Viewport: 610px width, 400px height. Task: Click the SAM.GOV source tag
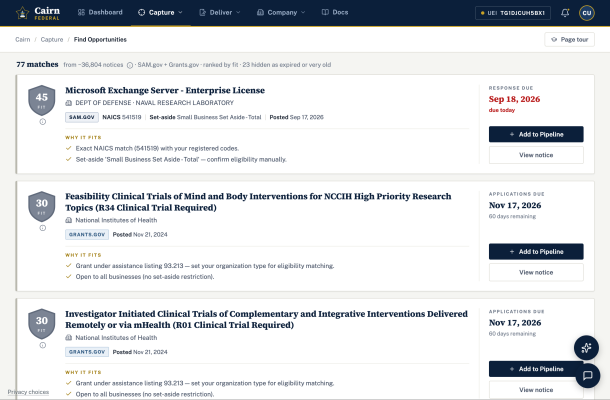tap(82, 117)
